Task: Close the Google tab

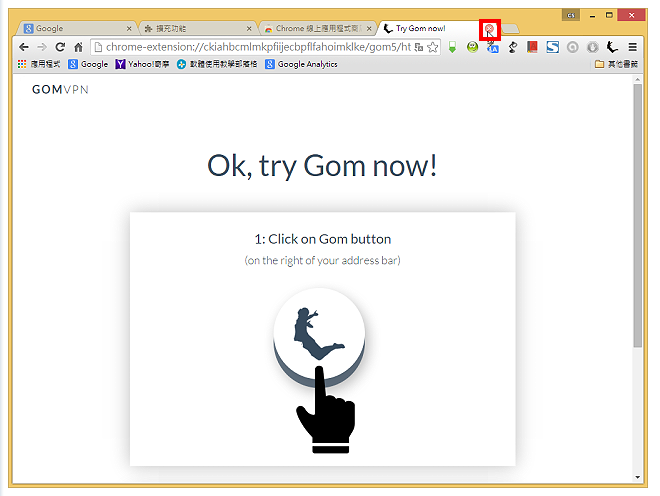Action: click(x=129, y=29)
